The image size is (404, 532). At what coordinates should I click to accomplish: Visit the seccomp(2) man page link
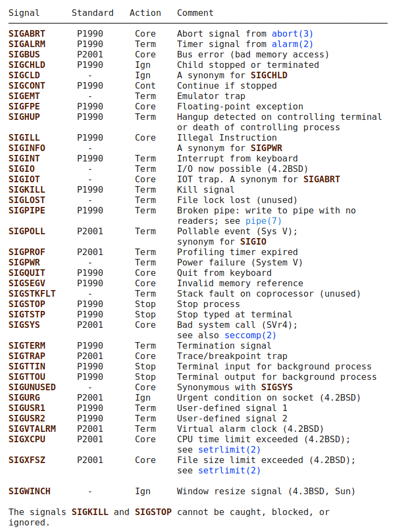250,336
